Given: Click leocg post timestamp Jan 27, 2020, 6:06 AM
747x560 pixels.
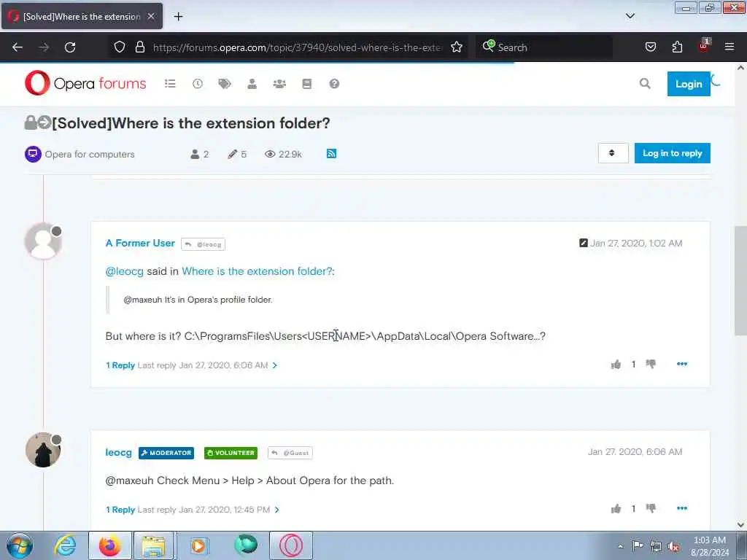Looking at the screenshot, I should point(635,452).
